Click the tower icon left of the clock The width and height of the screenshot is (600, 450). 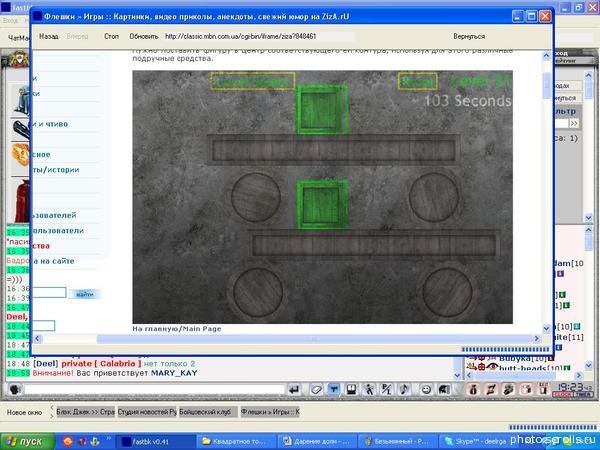[543, 390]
